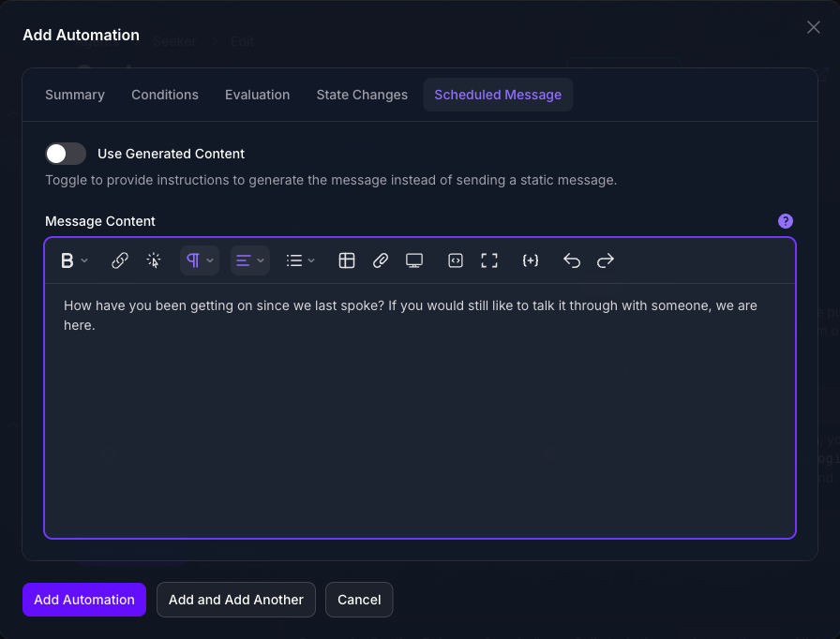
Task: Select the text alignment icon
Action: [243, 260]
